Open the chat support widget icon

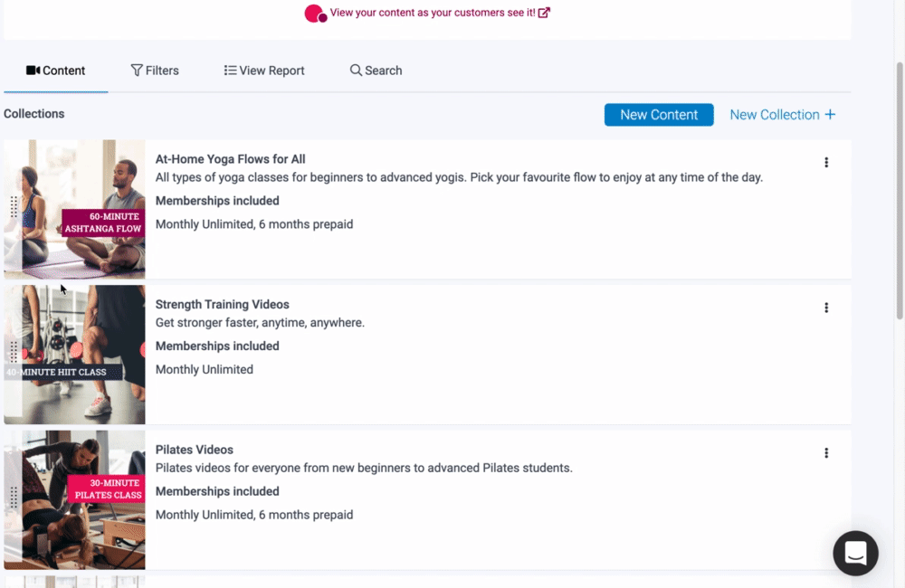coord(855,553)
